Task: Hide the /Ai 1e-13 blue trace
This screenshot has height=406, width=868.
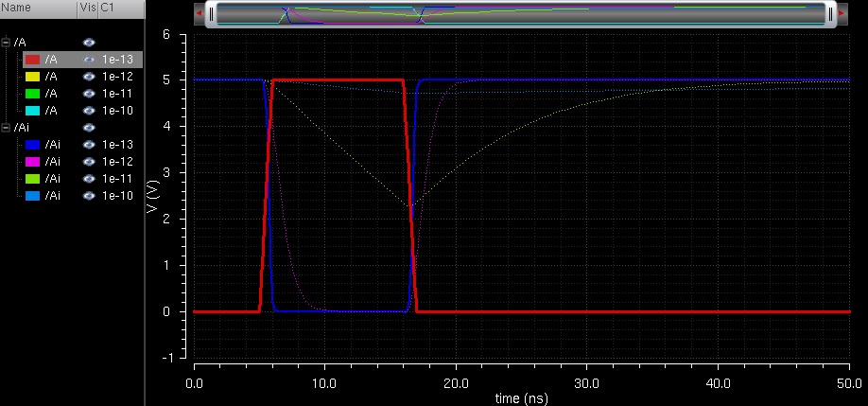Action: pyautogui.click(x=90, y=144)
